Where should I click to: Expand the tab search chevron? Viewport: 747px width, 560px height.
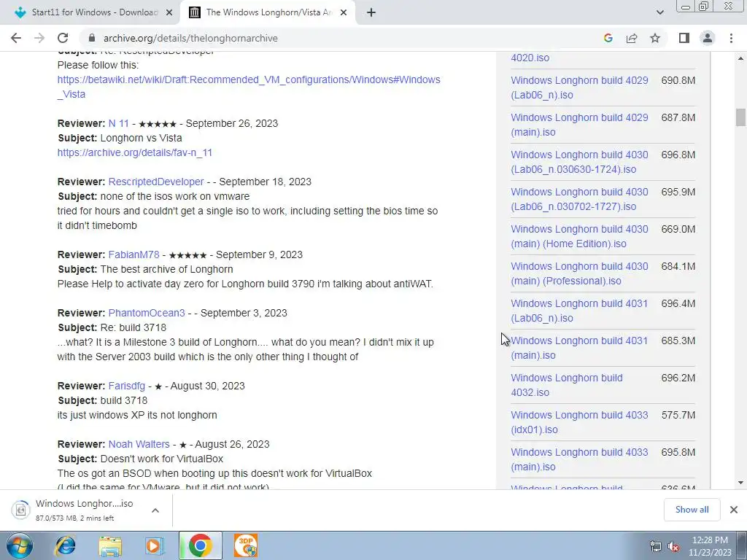tap(659, 12)
